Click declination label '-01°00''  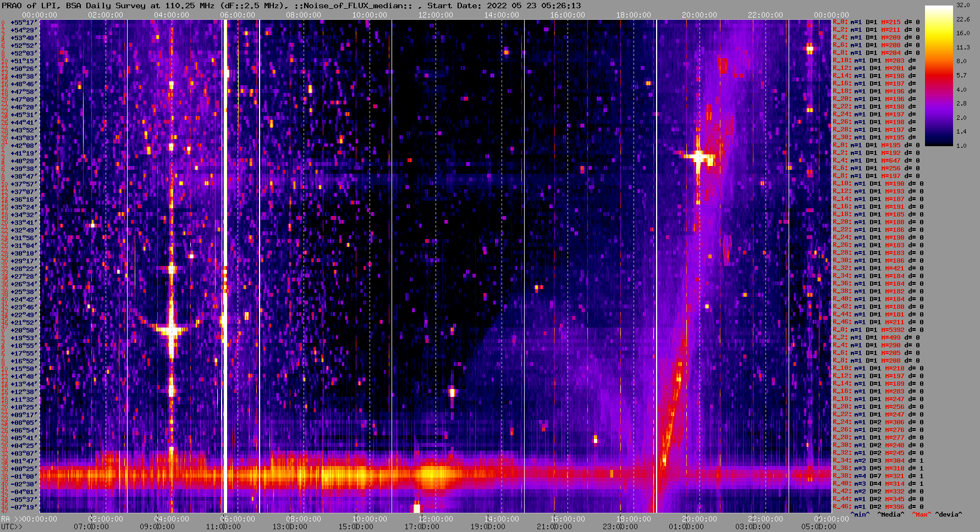click(24, 476)
